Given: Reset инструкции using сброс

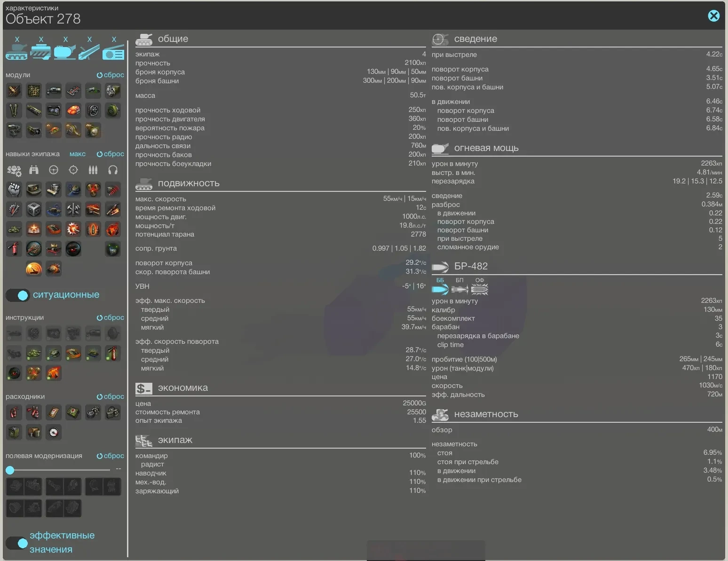Looking at the screenshot, I should tap(111, 317).
